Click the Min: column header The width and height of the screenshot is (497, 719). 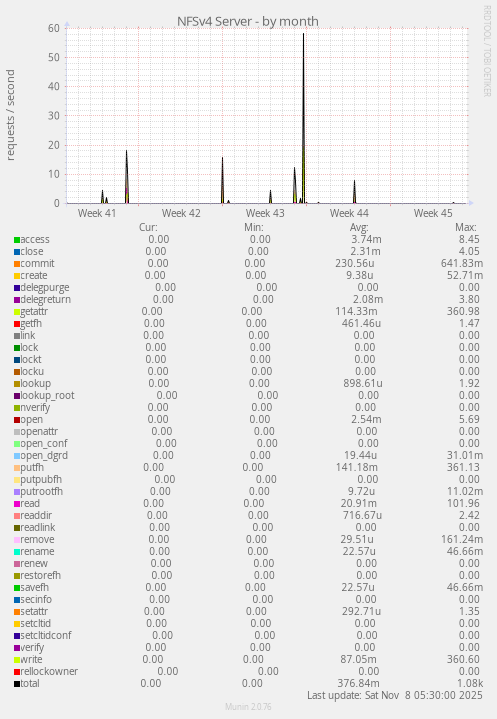tap(254, 227)
